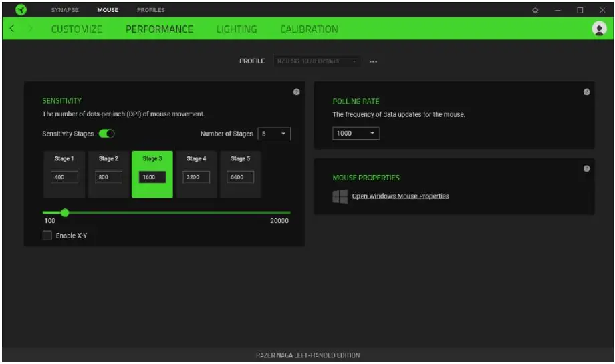
Task: Open the Calibration tab
Action: [x=309, y=29]
